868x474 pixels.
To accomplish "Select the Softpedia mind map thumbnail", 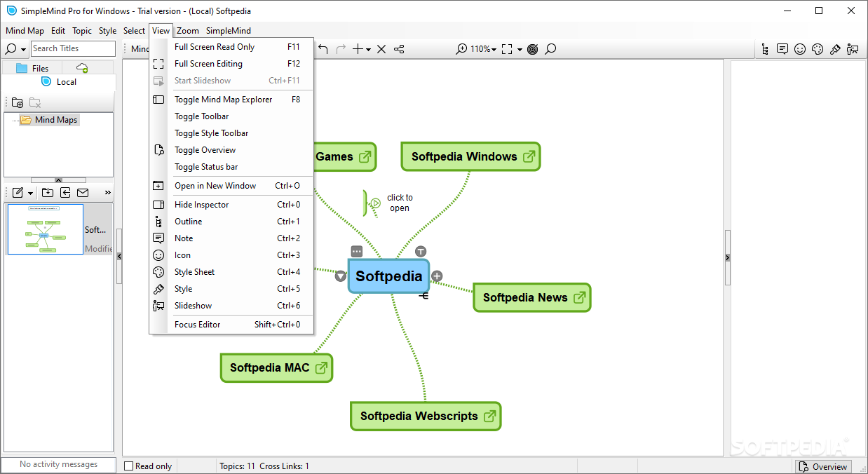I will tap(45, 229).
